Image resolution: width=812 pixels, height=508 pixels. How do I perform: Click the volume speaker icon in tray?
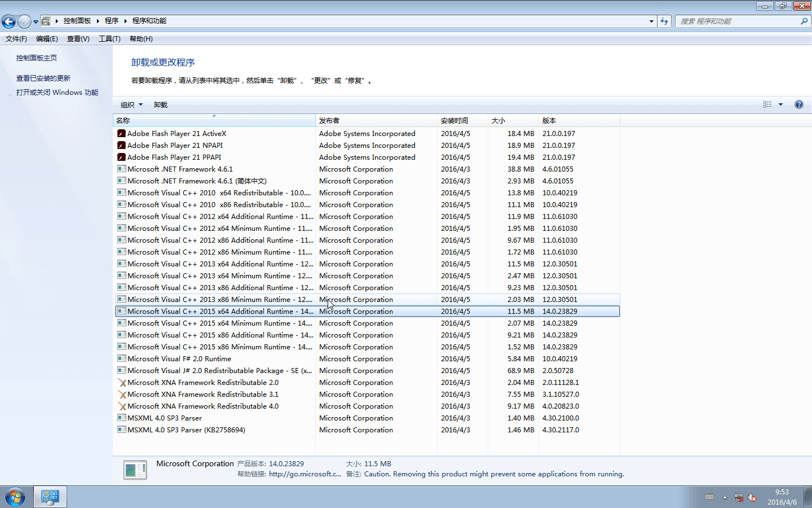(752, 497)
